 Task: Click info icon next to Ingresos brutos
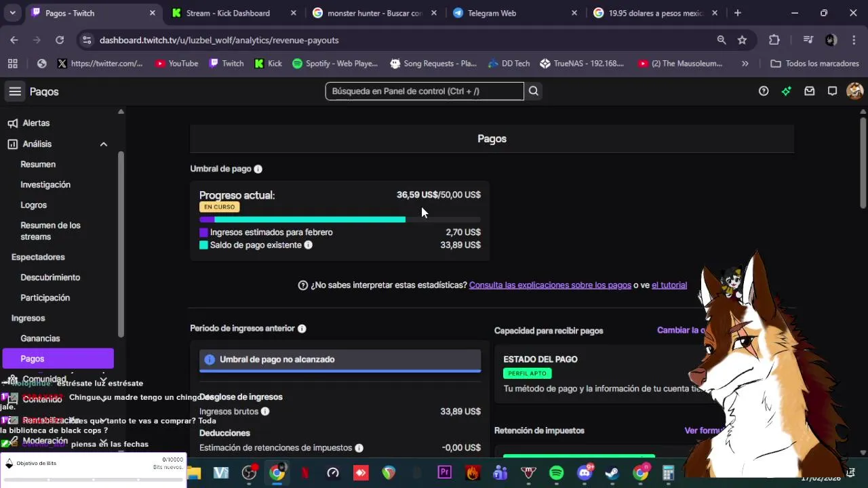coord(265,411)
